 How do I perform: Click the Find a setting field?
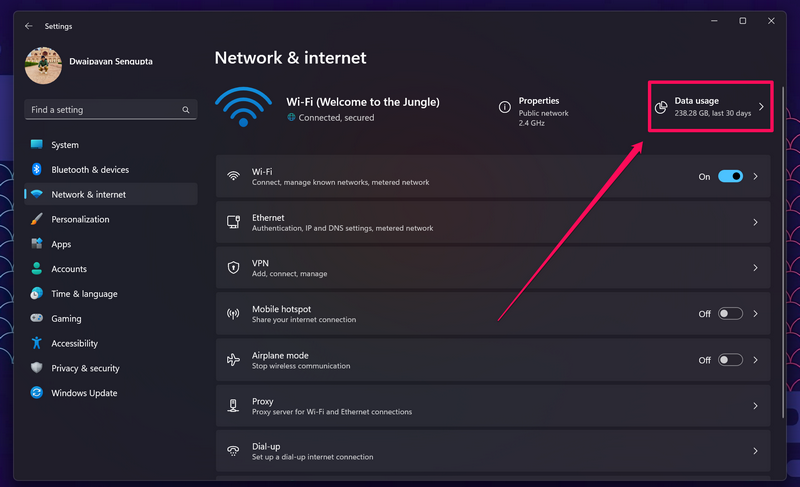(x=100, y=110)
